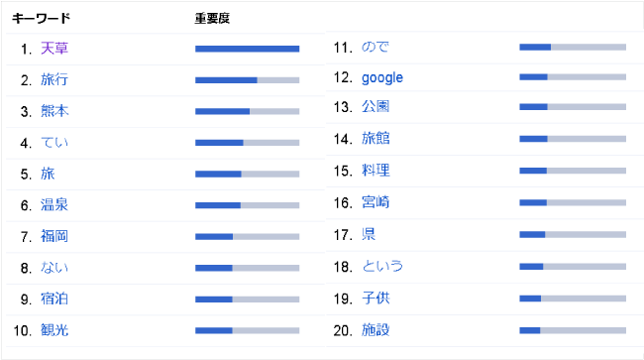Image resolution: width=644 pixels, height=360 pixels.
Task: Select the 宿泊 keyword link
Action: 54,299
